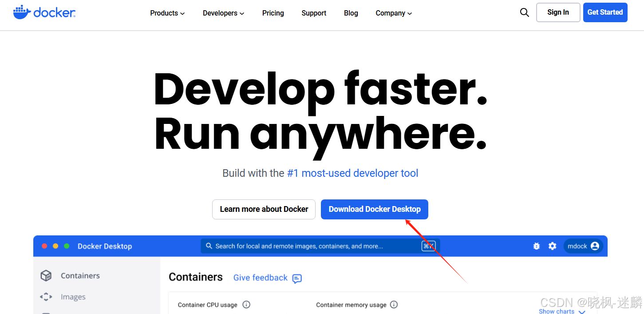Click the Container CPU usage label
The width and height of the screenshot is (644, 314).
click(x=207, y=305)
